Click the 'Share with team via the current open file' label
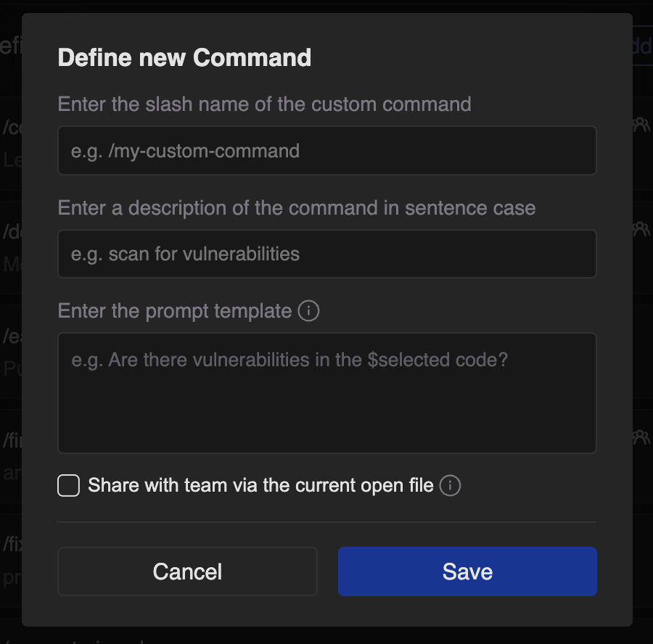Screen dimensions: 653x644 260,485
